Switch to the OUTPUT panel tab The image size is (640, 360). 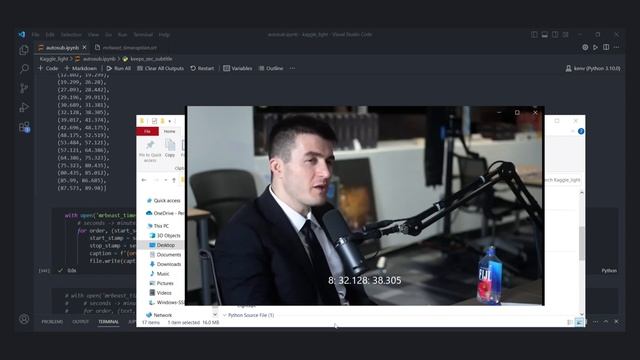tap(80, 322)
